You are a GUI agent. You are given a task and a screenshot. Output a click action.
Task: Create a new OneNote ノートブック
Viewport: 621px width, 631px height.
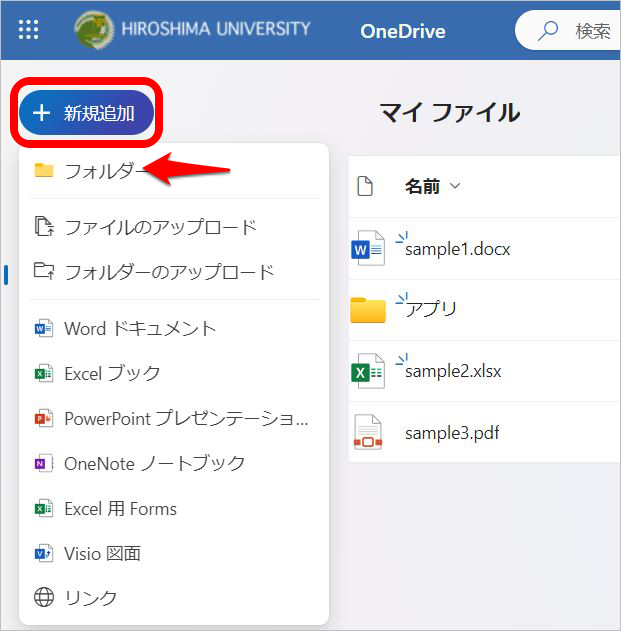tap(154, 463)
